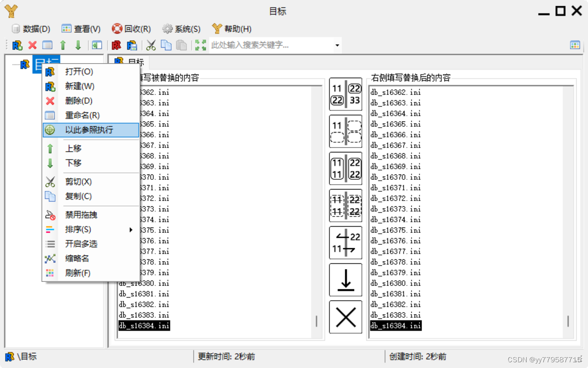Screen dimensions: 588x368
Task: Click 更新时间: 2秒前 in the status bar
Action: 226,357
